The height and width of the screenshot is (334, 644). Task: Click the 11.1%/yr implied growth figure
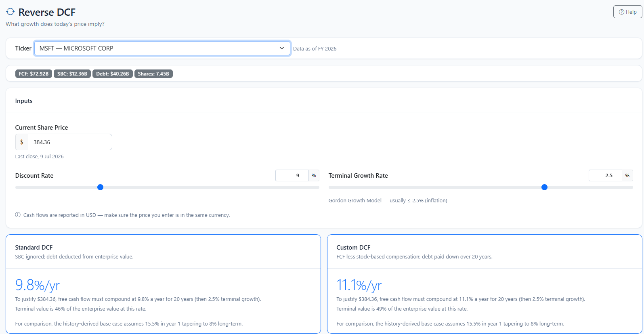click(x=359, y=285)
